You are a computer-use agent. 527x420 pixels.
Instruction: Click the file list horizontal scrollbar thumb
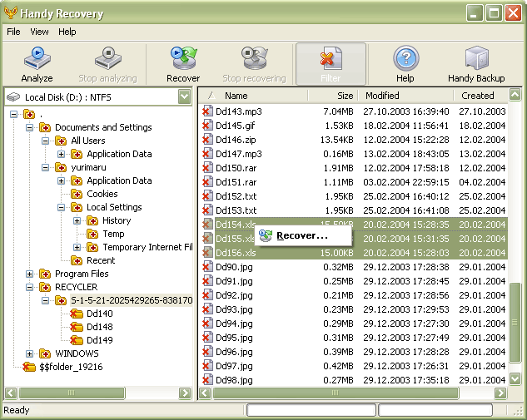336,393
